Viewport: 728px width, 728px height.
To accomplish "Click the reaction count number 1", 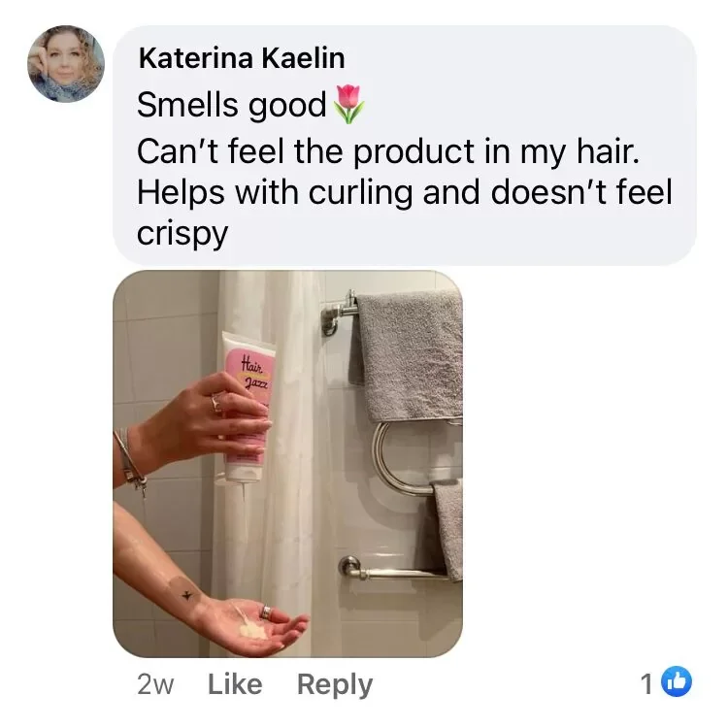I will click(x=647, y=683).
